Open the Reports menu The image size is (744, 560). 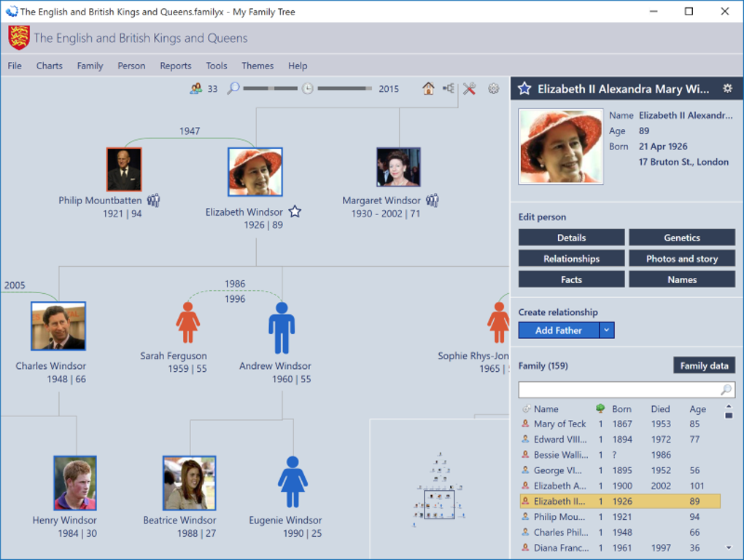click(x=176, y=66)
